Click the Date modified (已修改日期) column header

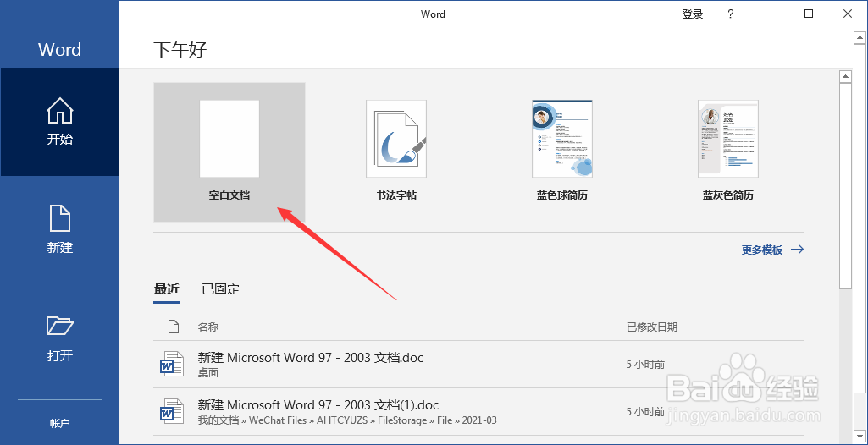click(651, 327)
